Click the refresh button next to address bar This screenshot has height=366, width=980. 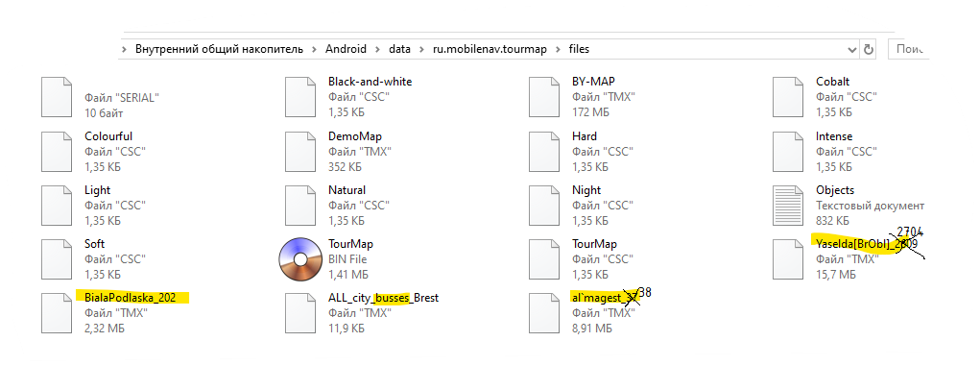[x=868, y=49]
